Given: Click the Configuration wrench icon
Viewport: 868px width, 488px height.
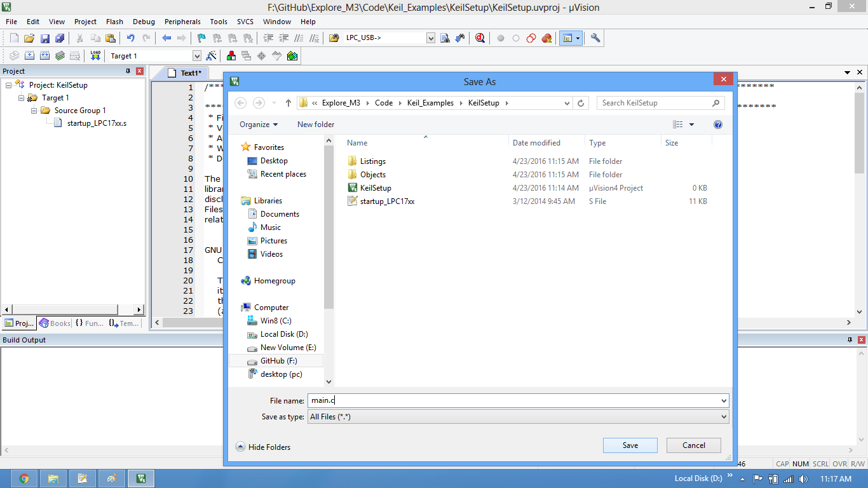Looking at the screenshot, I should [595, 38].
